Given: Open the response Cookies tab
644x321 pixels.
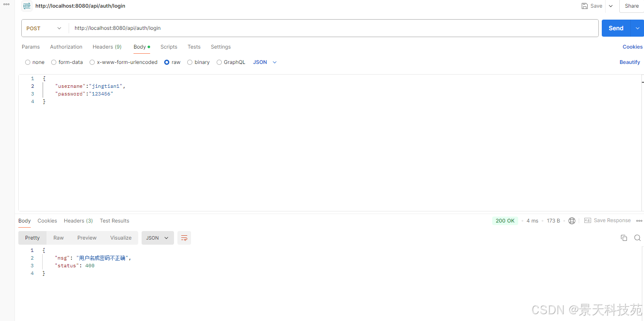Looking at the screenshot, I should 47,221.
